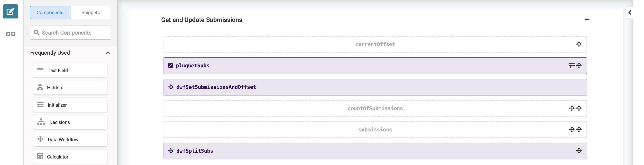Select the Components tab
This screenshot has height=165, width=644.
tap(50, 13)
